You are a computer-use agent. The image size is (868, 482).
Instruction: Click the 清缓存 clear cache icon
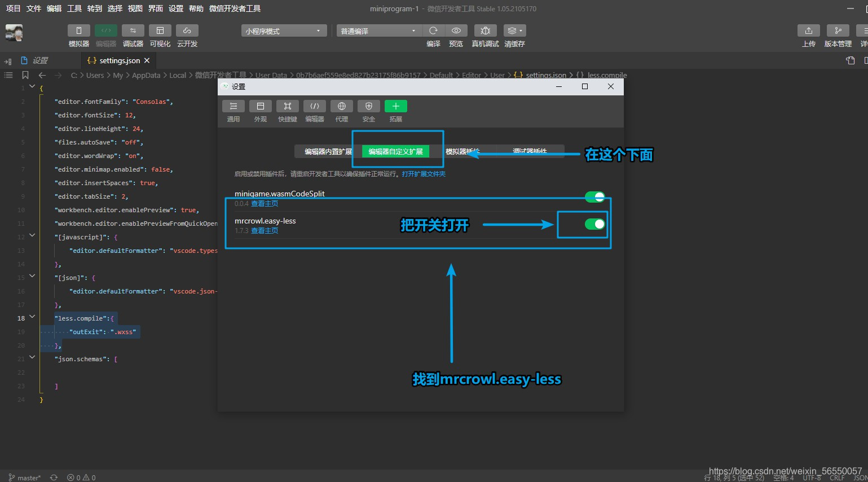click(514, 30)
